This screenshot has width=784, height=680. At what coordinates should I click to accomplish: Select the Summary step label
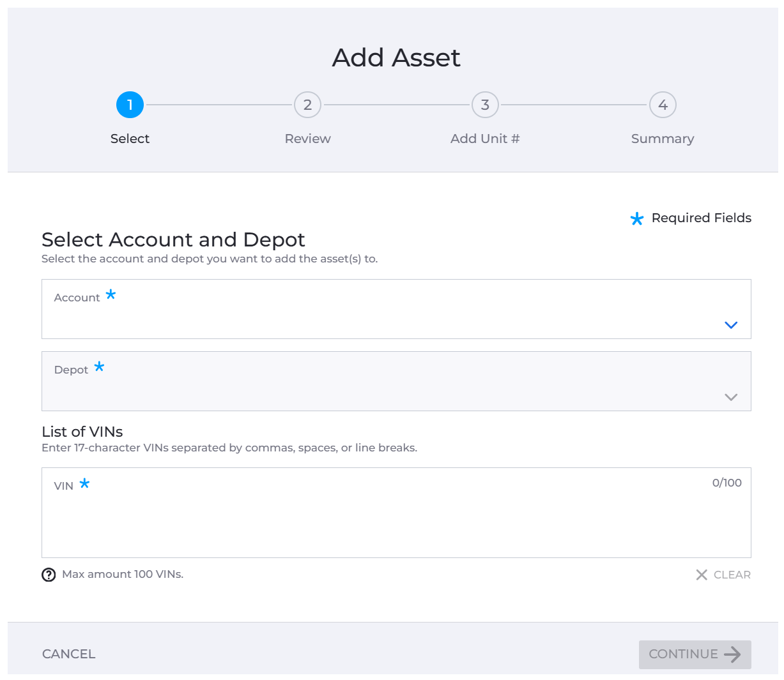tap(663, 139)
